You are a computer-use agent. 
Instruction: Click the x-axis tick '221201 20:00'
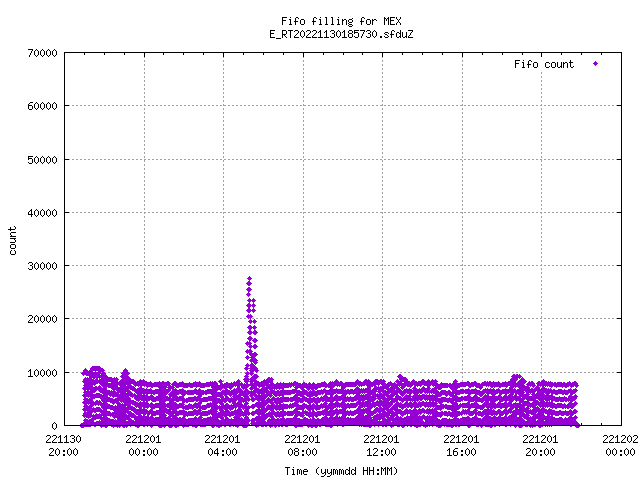coord(541,446)
